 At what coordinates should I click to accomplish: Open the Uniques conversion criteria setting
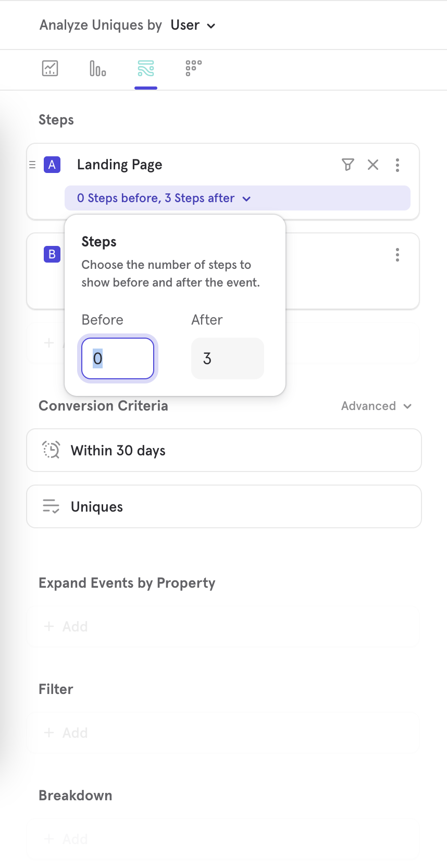tap(223, 506)
